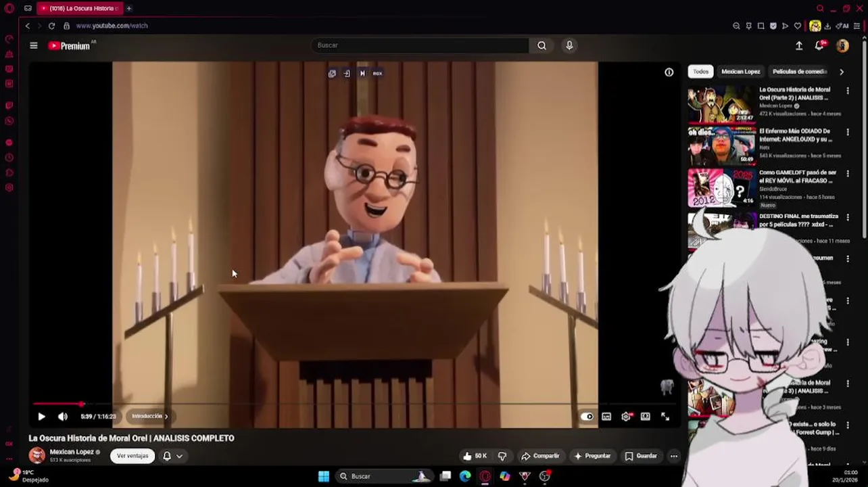868x487 pixels.
Task: Open options for the GAMELOFT video
Action: pyautogui.click(x=848, y=174)
